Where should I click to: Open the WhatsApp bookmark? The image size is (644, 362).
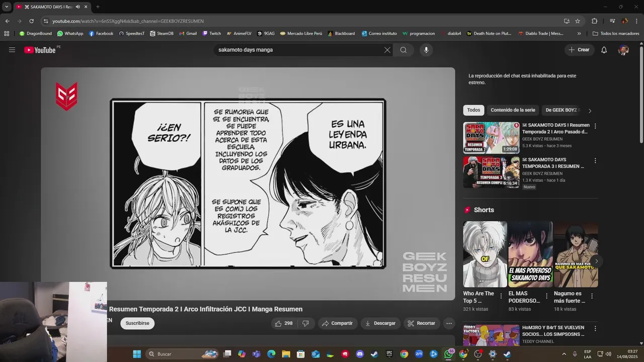point(70,34)
